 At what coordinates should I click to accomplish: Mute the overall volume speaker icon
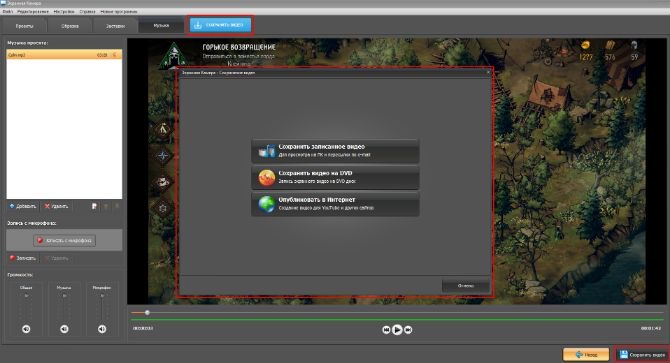tap(26, 329)
